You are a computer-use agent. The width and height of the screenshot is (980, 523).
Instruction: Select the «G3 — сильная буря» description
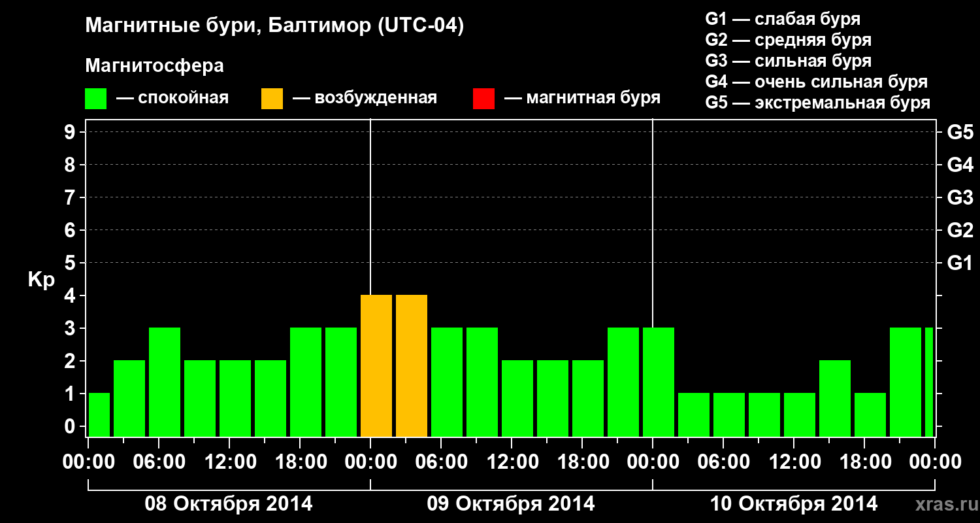[x=789, y=61]
